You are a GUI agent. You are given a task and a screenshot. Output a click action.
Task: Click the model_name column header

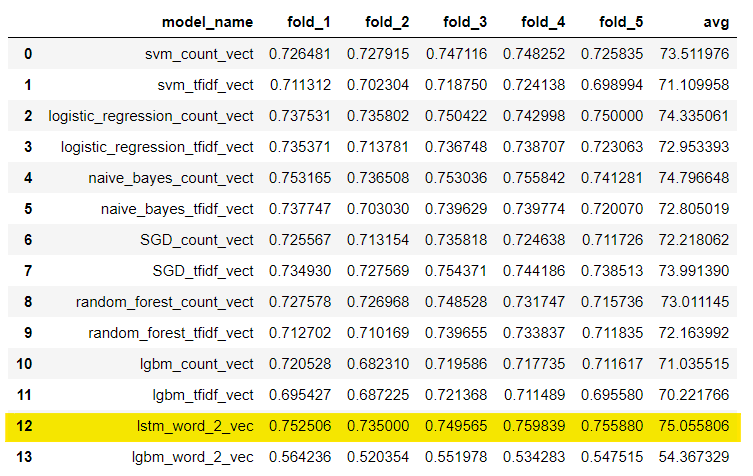point(207,22)
